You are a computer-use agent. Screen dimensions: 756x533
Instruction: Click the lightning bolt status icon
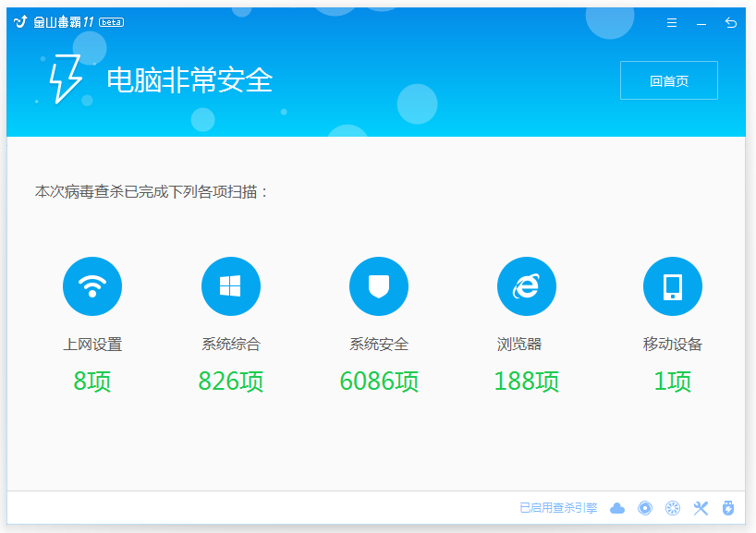66,79
